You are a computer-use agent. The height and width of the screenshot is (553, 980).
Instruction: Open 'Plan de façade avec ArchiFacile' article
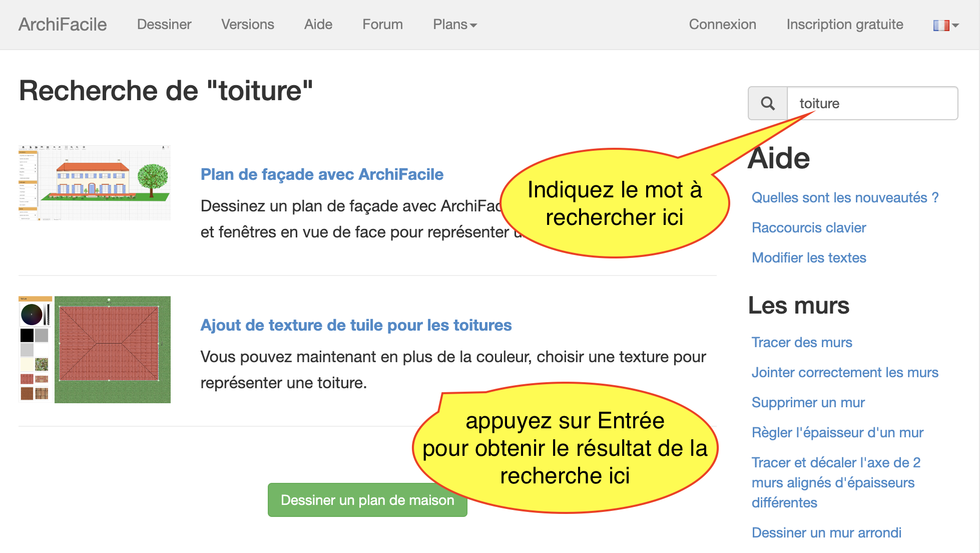[322, 174]
